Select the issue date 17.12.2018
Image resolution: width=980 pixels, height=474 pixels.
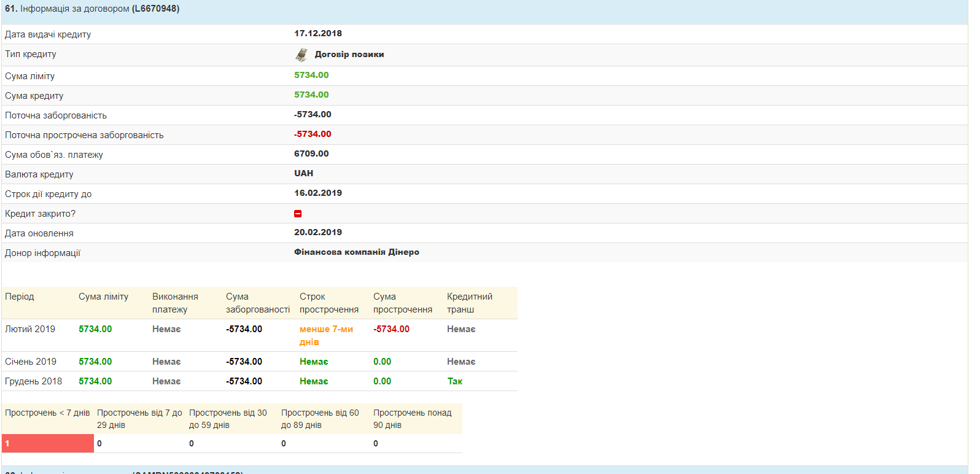tap(318, 34)
